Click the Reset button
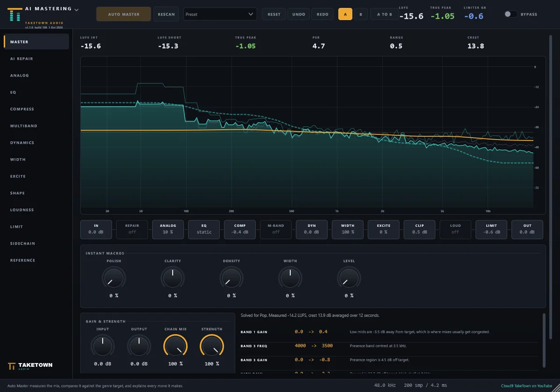This screenshot has height=392, width=560. pos(274,14)
